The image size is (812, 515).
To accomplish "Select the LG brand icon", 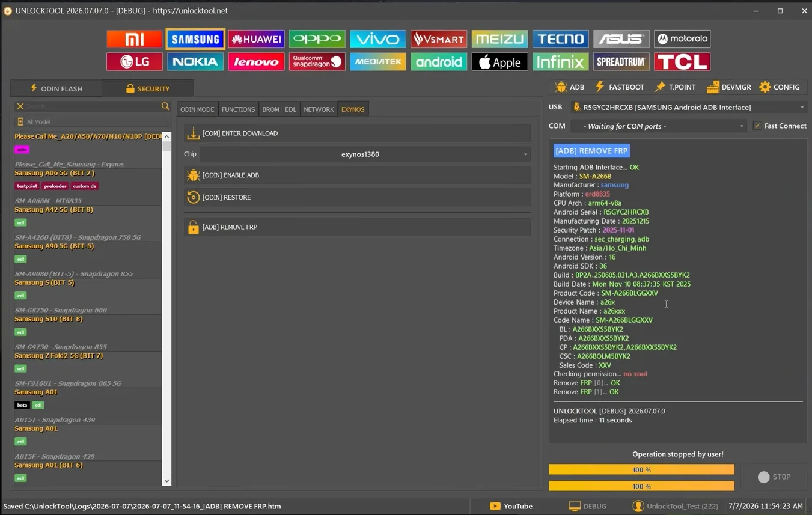I will [x=135, y=61].
